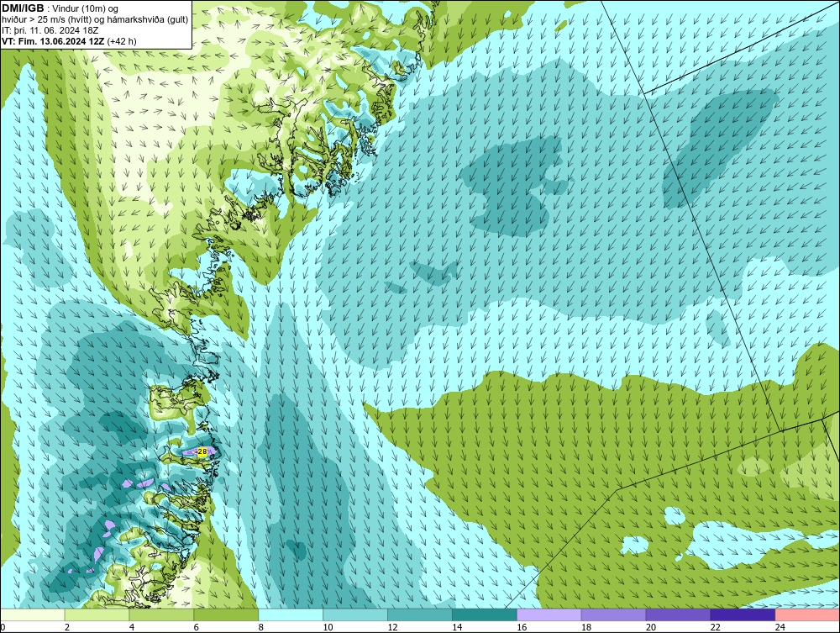This screenshot has width=840, height=633.
Task: Click the 'IT: þri. 11. 06. 2024 18Z' line
Action: 50,30
